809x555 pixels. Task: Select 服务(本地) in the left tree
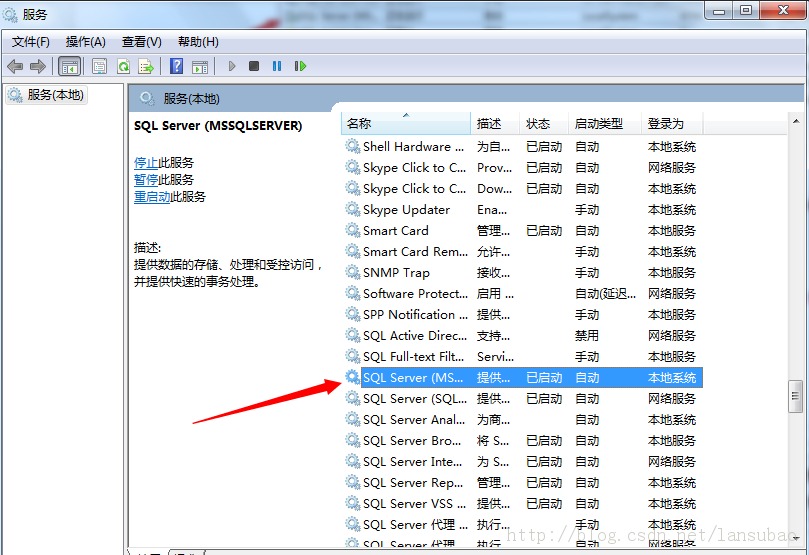point(46,95)
